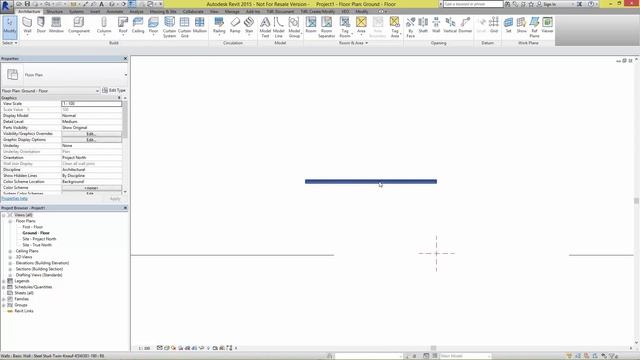
Task: Open the Manage ribbon tab
Action: (x=232, y=11)
